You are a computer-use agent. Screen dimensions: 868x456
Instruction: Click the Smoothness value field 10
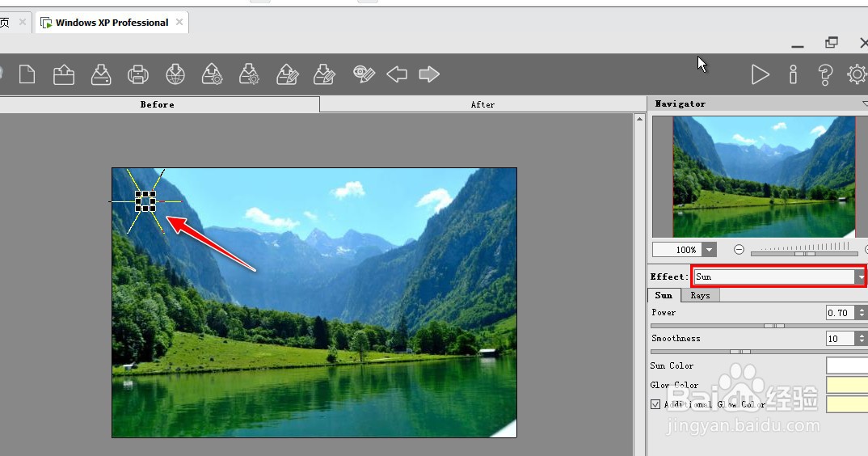[x=841, y=338]
